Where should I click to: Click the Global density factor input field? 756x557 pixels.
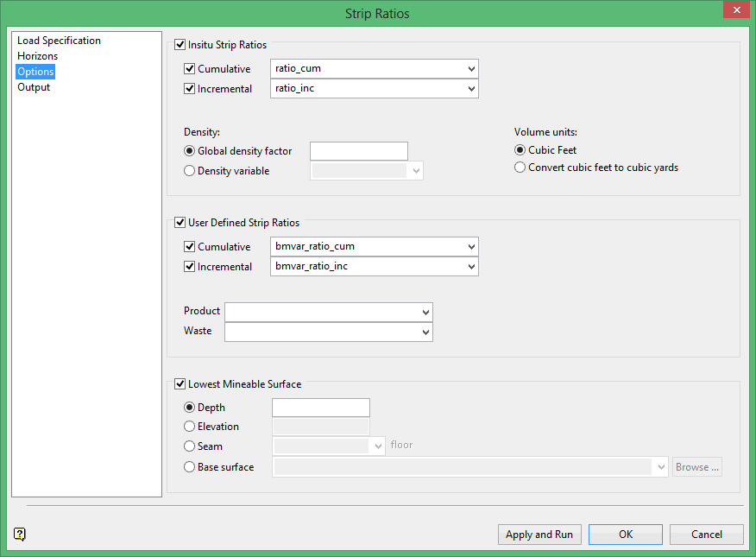[358, 151]
